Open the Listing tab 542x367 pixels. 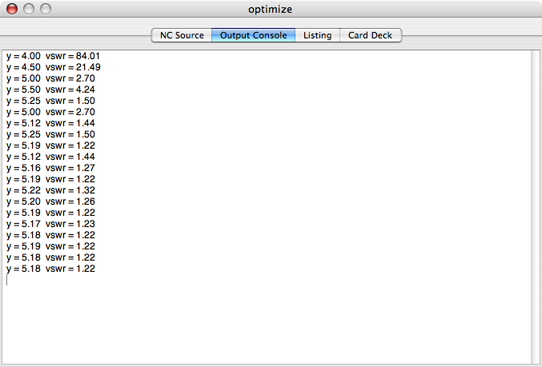[317, 35]
